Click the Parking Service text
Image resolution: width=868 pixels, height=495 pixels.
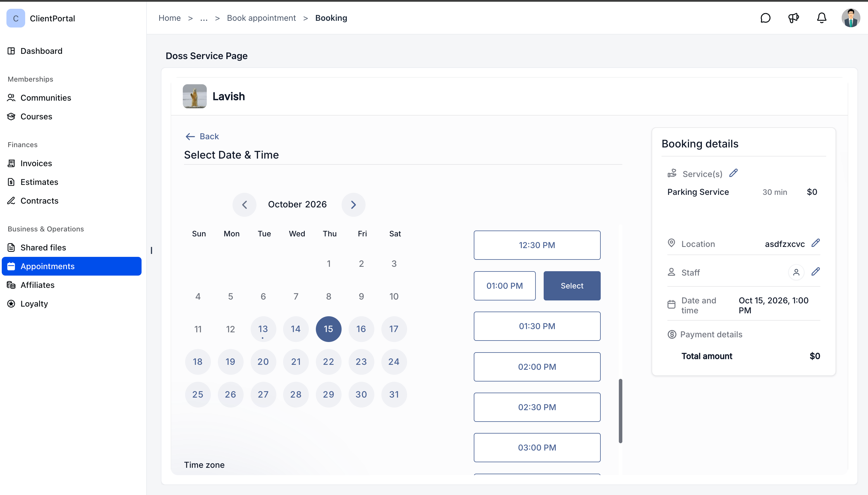pyautogui.click(x=698, y=192)
